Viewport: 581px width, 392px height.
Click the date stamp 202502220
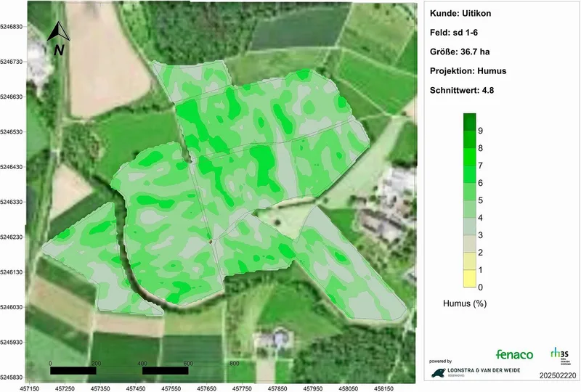pyautogui.click(x=558, y=376)
